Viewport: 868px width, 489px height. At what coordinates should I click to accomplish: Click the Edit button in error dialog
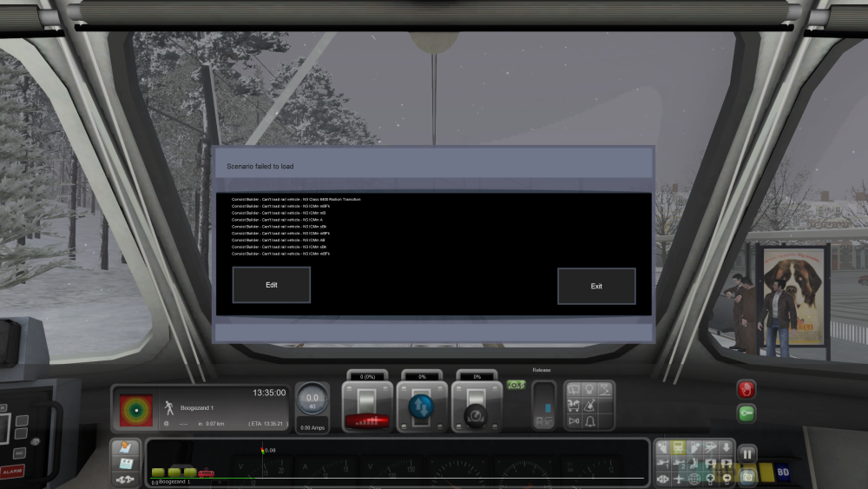pos(271,285)
